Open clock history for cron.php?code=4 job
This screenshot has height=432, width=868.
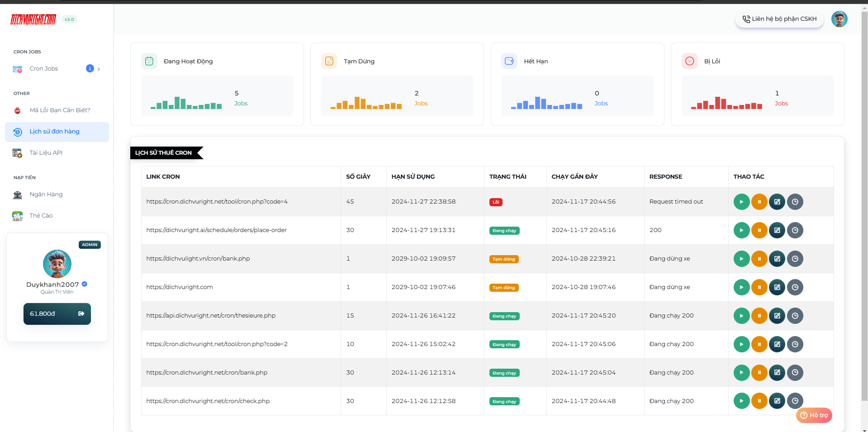tap(795, 202)
